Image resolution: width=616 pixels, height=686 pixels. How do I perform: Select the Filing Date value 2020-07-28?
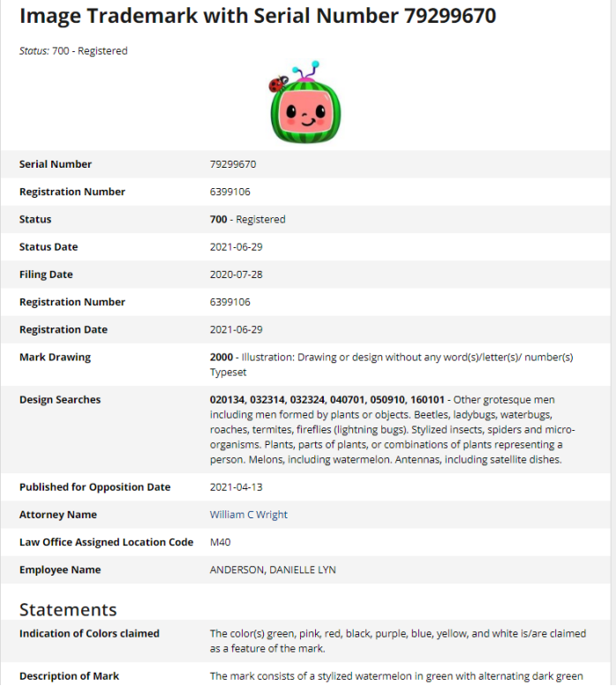[237, 275]
